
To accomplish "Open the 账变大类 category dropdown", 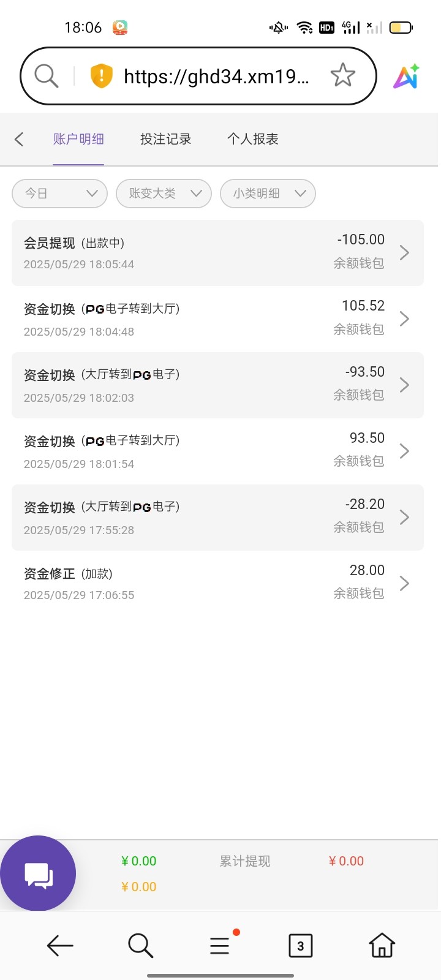I will click(164, 194).
